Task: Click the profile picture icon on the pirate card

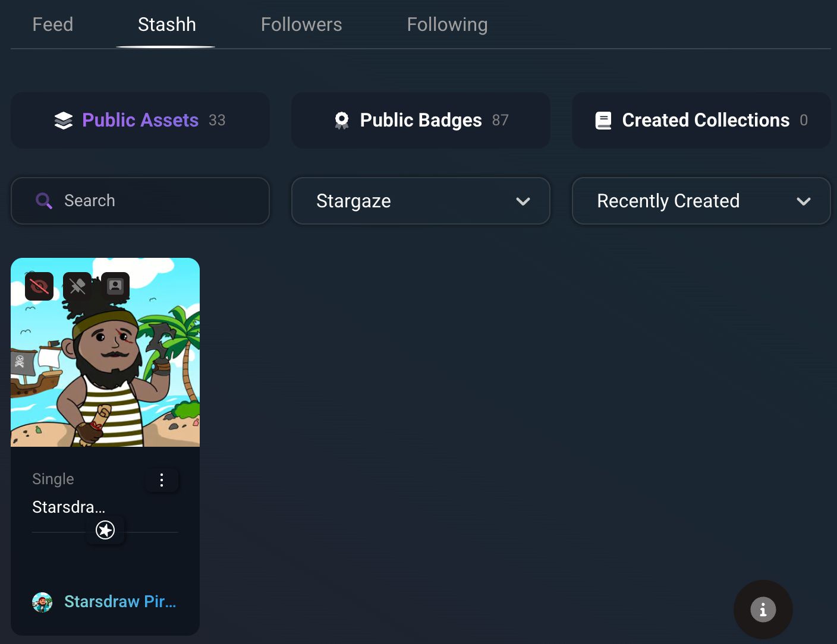Action: pos(115,286)
